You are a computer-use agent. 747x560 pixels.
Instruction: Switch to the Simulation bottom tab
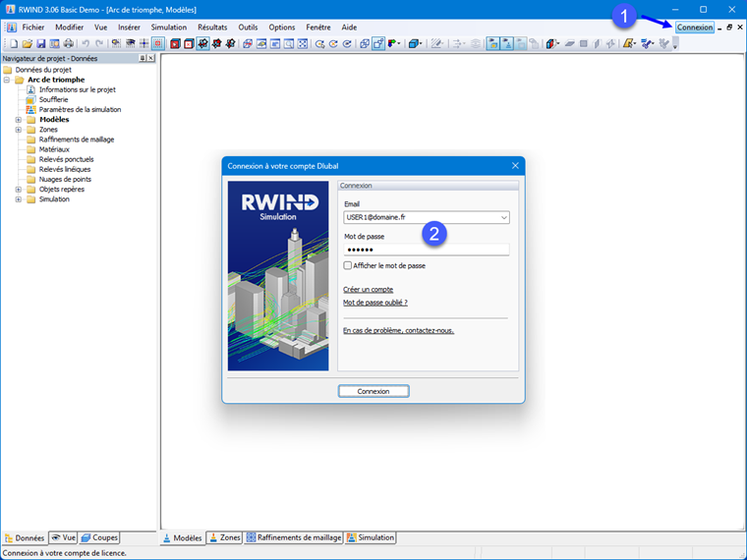(371, 537)
